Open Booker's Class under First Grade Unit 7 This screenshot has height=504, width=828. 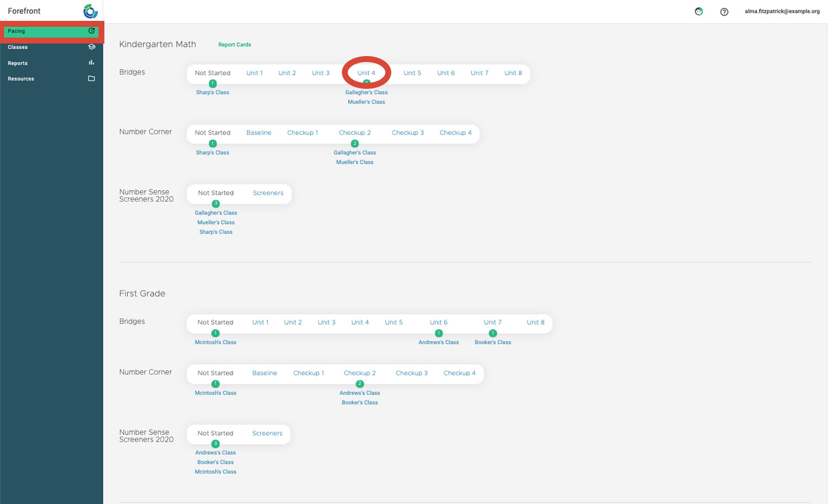(x=493, y=342)
